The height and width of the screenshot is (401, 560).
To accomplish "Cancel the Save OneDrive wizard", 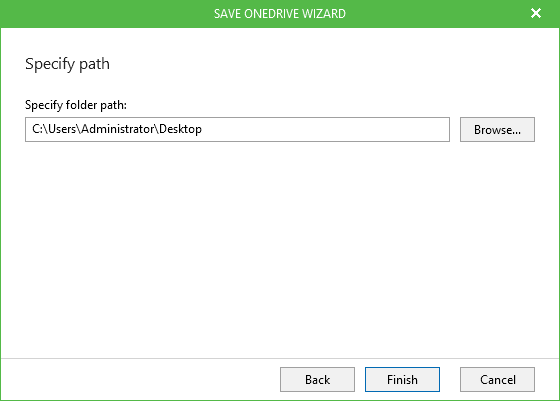I will tap(497, 380).
